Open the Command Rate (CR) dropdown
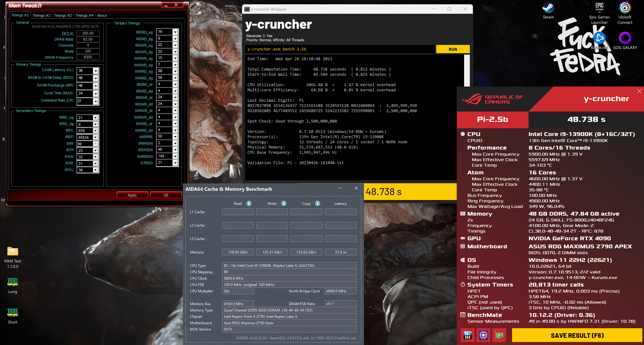 pos(95,101)
